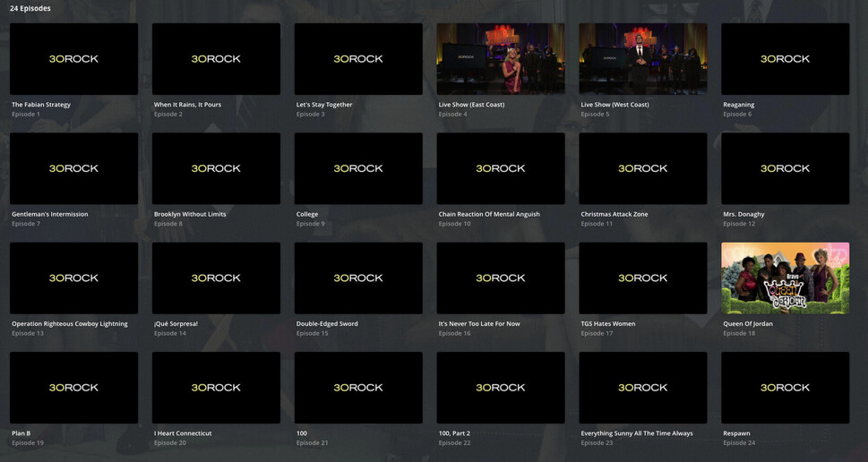
Task: Open Gentleman's Intermission episode thumbnail
Action: pyautogui.click(x=73, y=168)
